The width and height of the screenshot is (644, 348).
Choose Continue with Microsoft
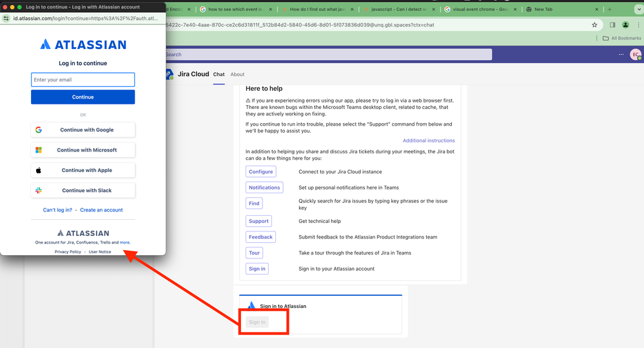click(x=83, y=150)
